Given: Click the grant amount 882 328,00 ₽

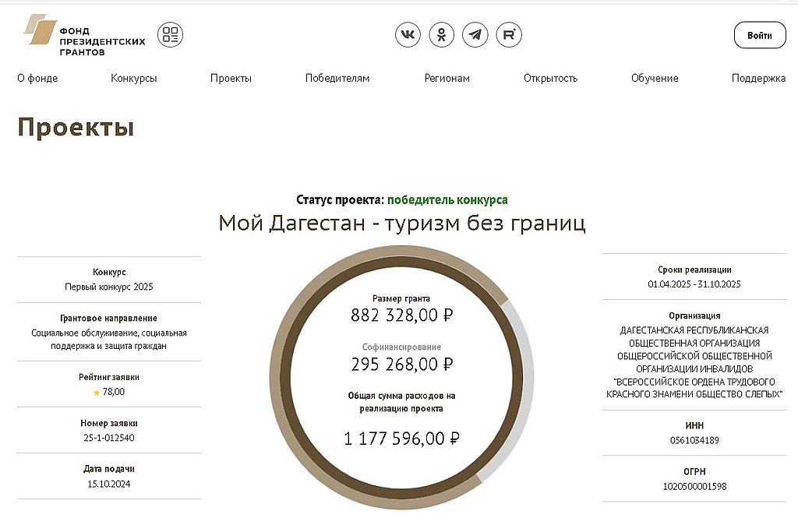Looking at the screenshot, I should click(402, 315).
